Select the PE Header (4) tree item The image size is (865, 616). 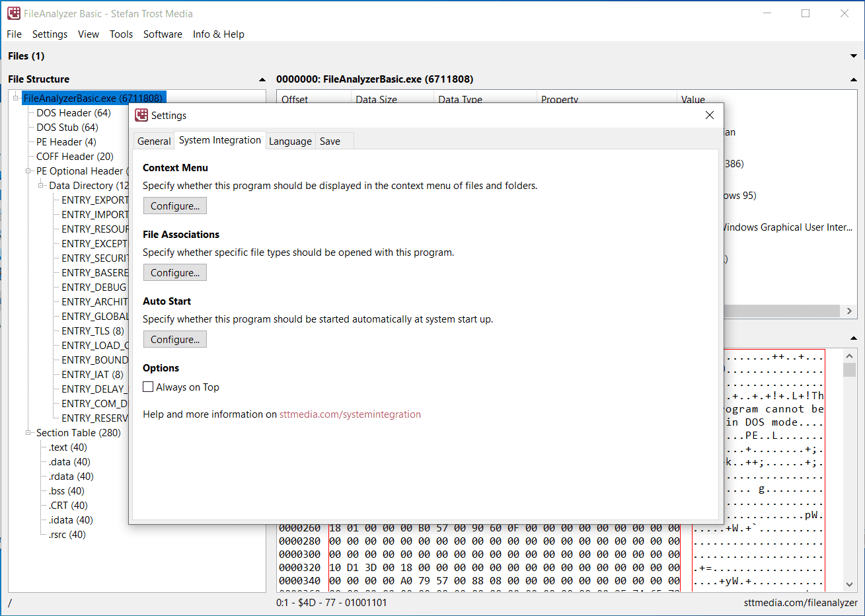tap(66, 141)
